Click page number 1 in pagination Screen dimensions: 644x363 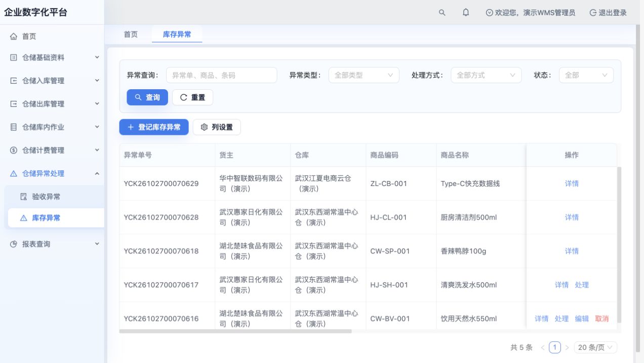pos(555,347)
